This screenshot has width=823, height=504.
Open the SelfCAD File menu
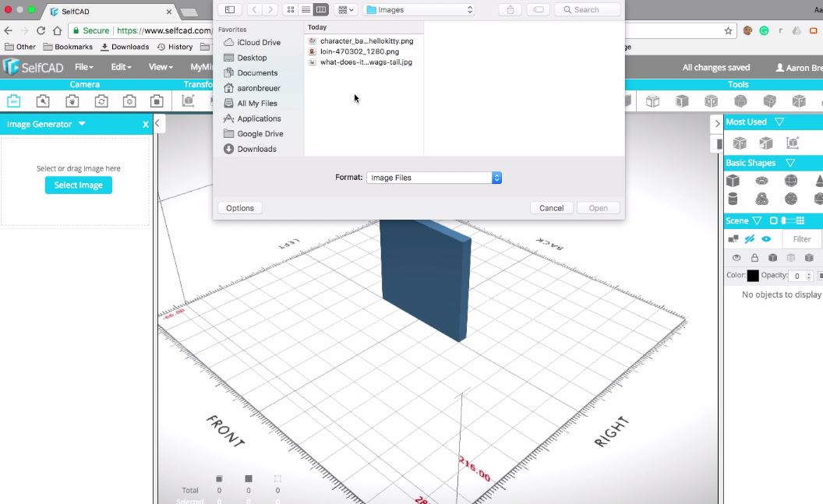83,67
